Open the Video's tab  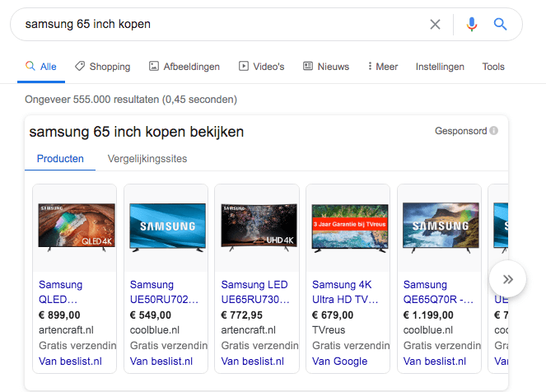pos(262,67)
